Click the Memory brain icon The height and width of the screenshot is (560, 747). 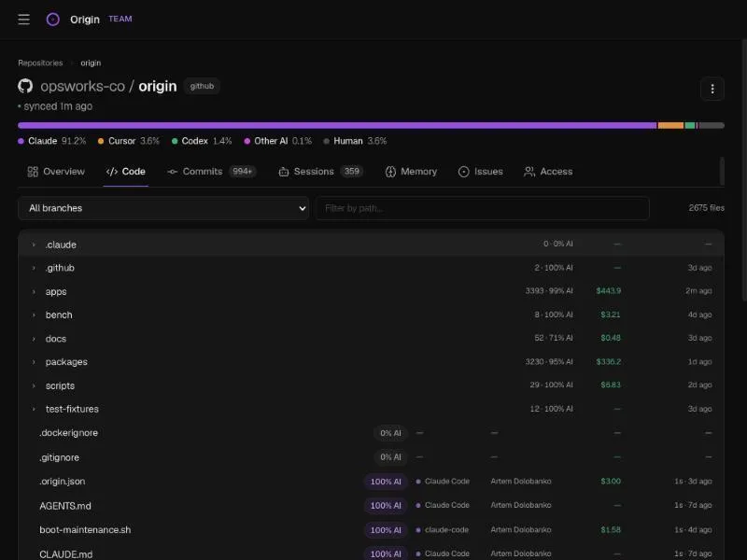coord(390,172)
